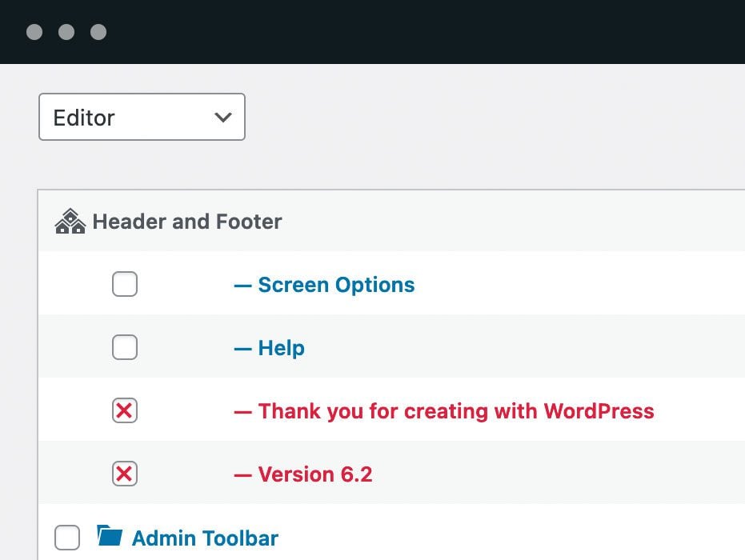The image size is (745, 560).
Task: Click the leftmost gray window dot
Action: pos(34,32)
